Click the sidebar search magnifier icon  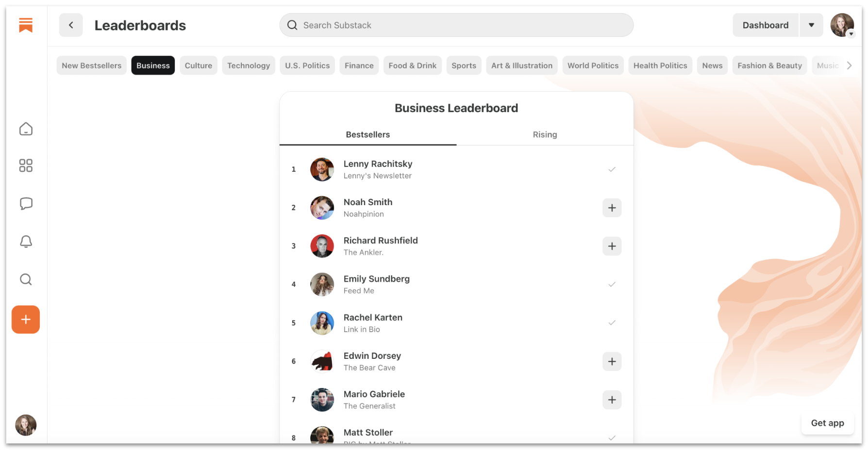(x=26, y=279)
